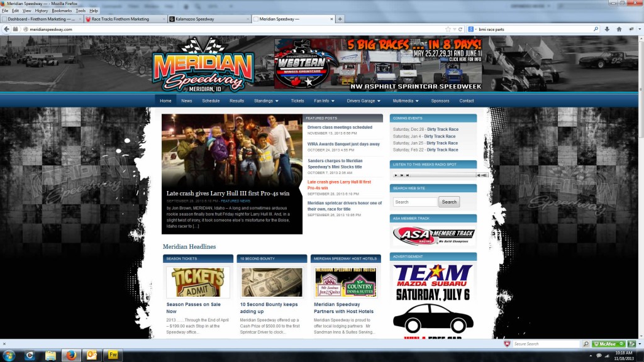Viewport: 644px width, 362px height.
Task: Go to the Firefox Home page icon
Action: coord(619,29)
